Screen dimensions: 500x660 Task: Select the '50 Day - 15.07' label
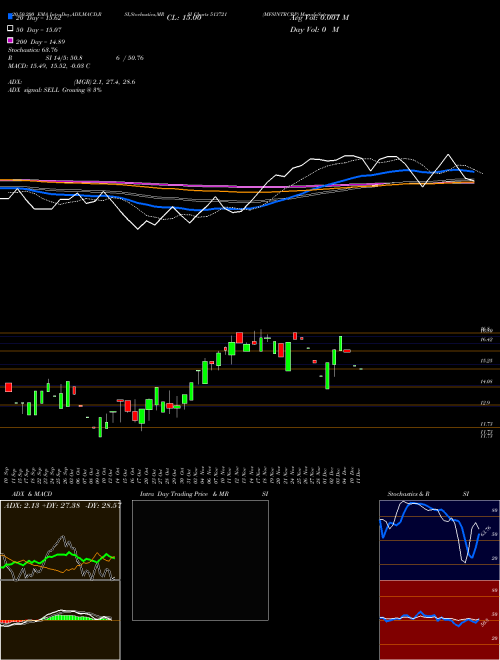[39, 30]
